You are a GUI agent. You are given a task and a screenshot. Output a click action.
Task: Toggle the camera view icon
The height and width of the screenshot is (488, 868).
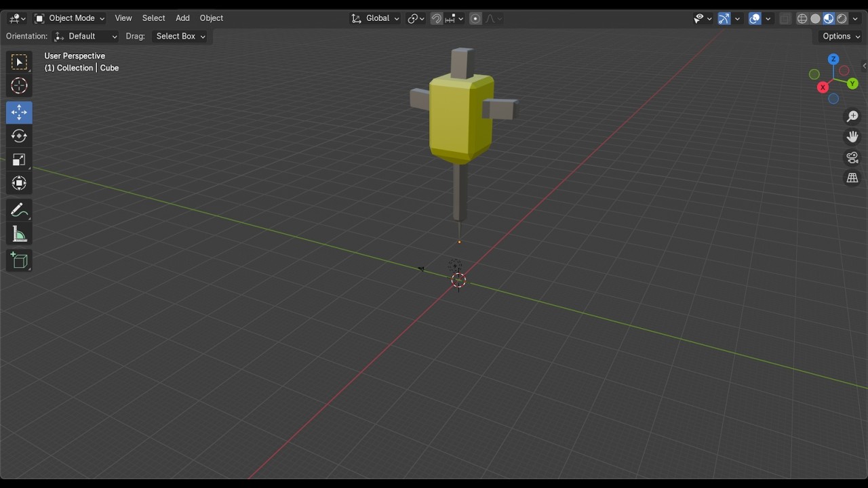[x=852, y=157]
